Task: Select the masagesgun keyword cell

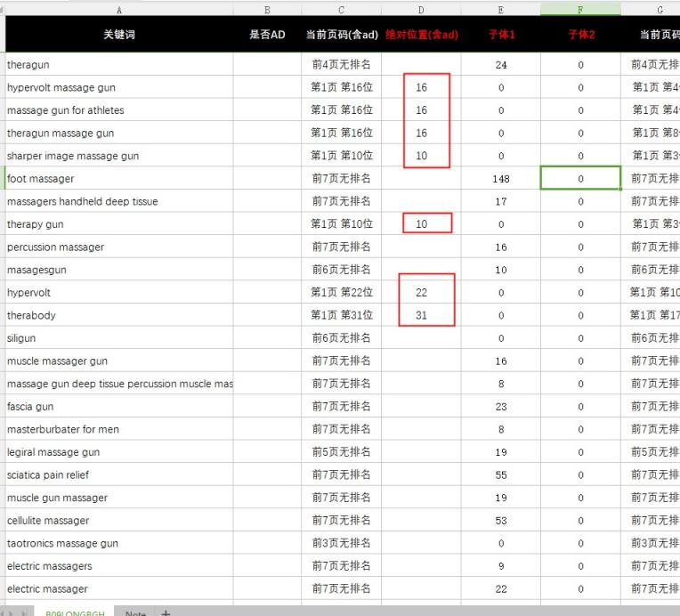Action: pos(119,270)
